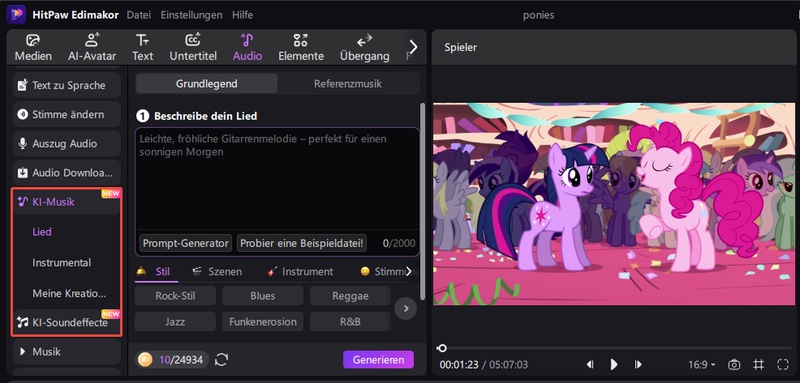Choose the Funkenerosion style tag
800x383 pixels.
[263, 322]
